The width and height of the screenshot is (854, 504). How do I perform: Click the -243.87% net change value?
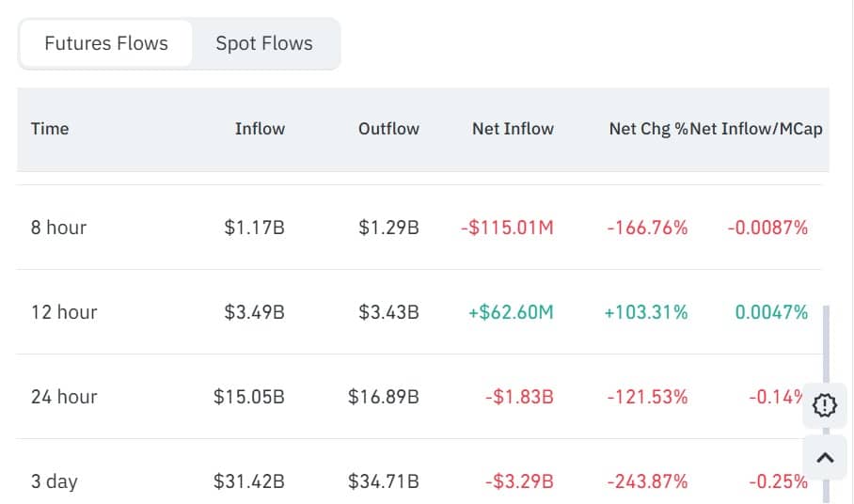point(647,480)
